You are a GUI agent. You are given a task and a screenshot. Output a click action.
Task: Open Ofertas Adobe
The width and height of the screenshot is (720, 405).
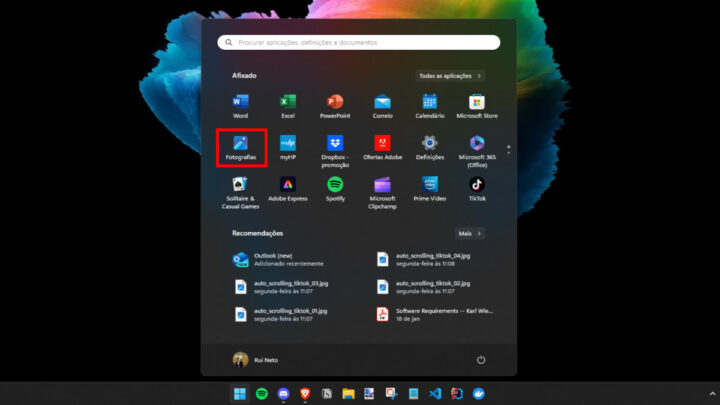pos(382,148)
